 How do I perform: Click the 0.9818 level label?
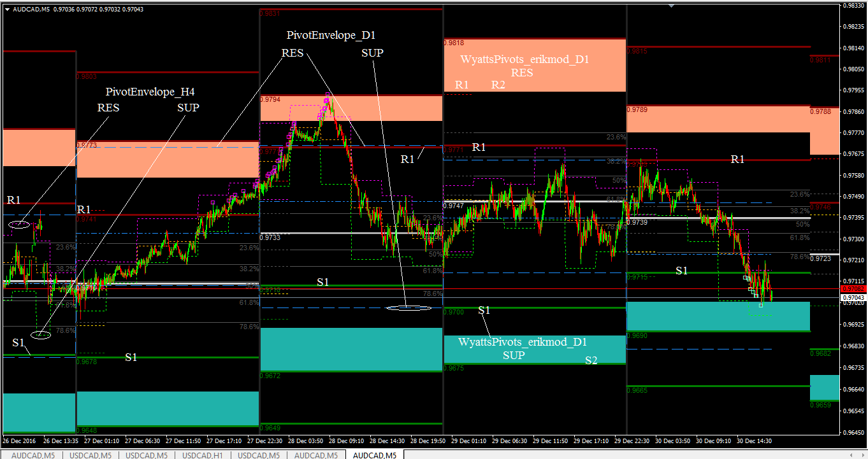coord(454,43)
